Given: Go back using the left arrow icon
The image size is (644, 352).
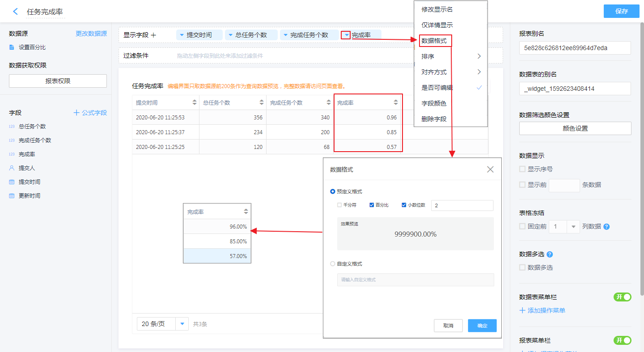Looking at the screenshot, I should [x=16, y=12].
